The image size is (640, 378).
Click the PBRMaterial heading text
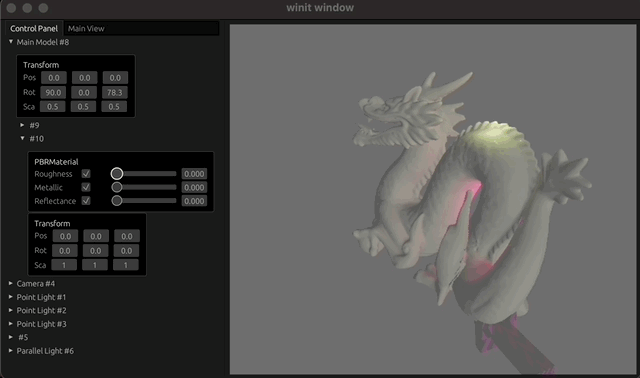[x=56, y=162]
